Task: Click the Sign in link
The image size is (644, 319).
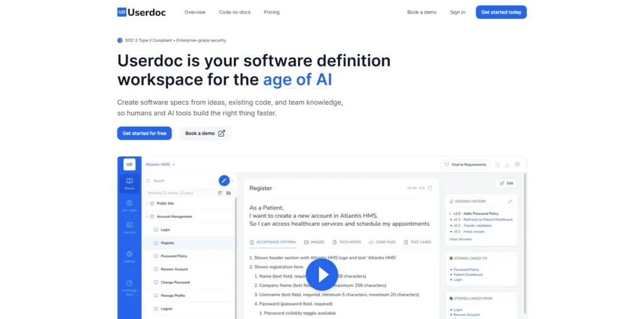Action: (x=458, y=13)
